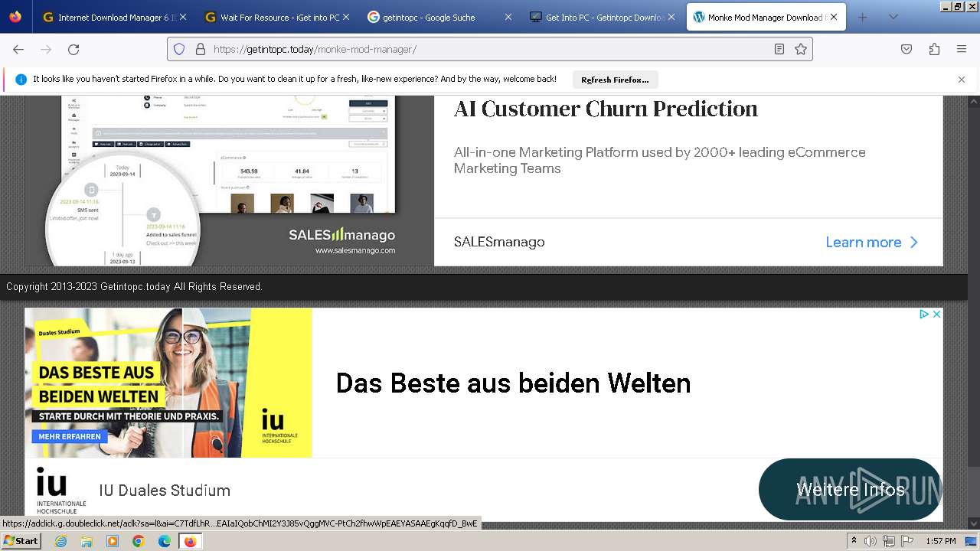The width and height of the screenshot is (980, 551).
Task: Click the address bar URL field
Action: [490, 49]
